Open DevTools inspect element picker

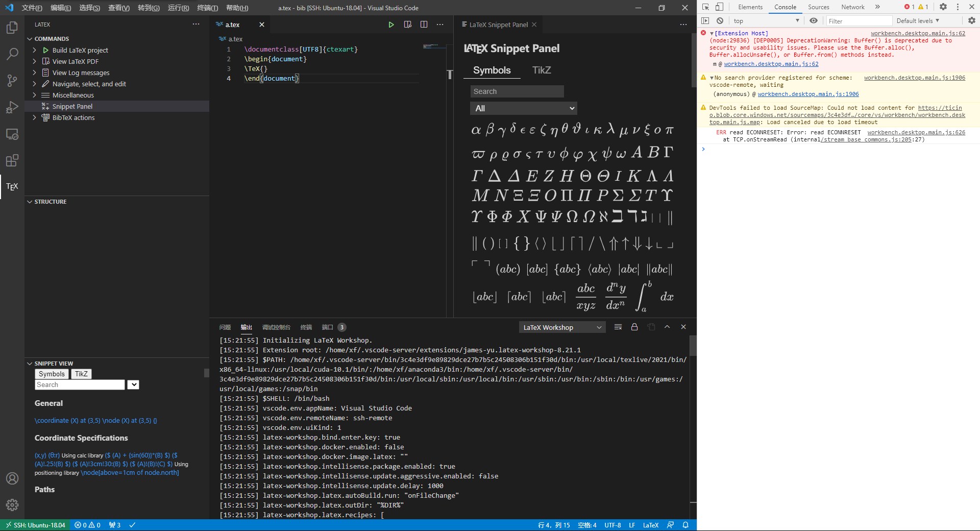coord(705,7)
